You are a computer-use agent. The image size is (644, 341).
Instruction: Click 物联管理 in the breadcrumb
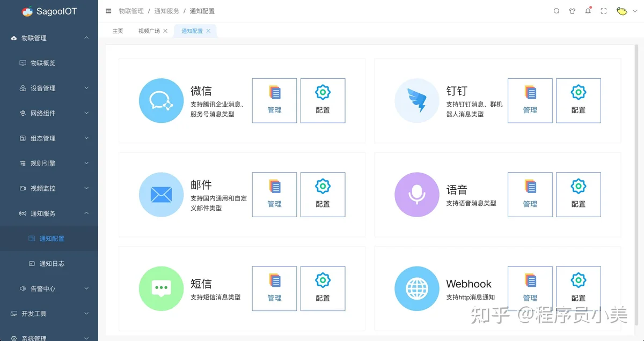tap(131, 11)
